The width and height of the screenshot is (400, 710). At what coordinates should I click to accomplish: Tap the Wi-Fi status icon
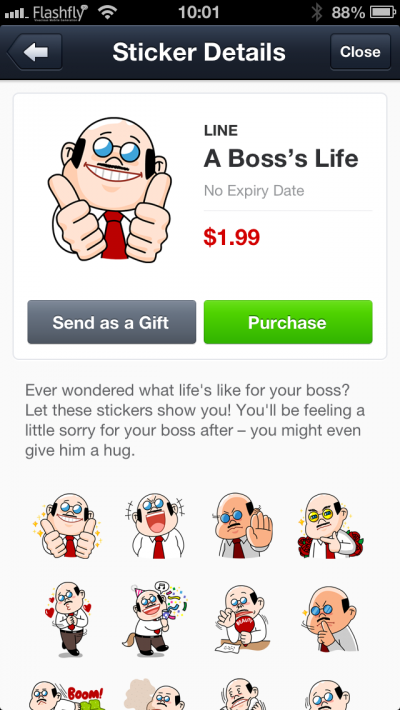pos(107,13)
